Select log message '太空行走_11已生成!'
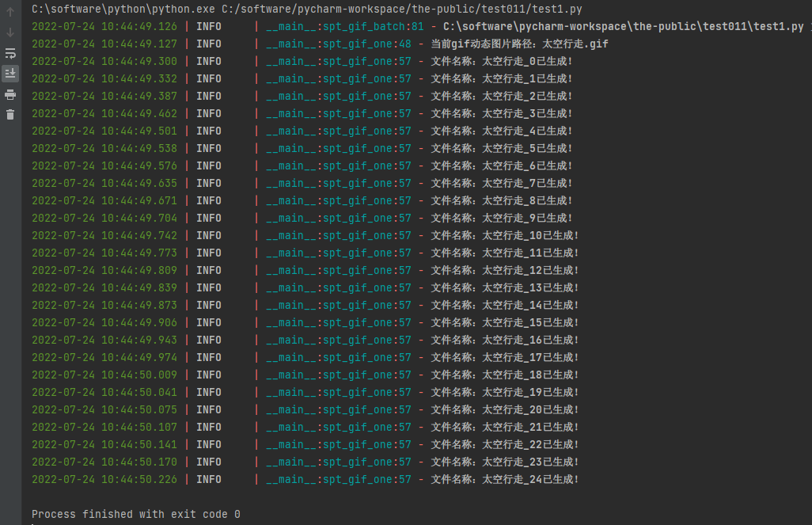The image size is (812, 525). (530, 253)
